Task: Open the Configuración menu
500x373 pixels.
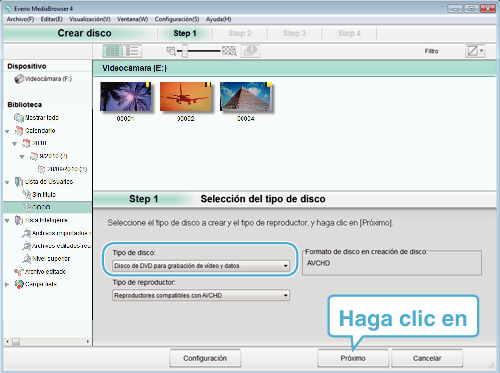Action: click(x=177, y=19)
